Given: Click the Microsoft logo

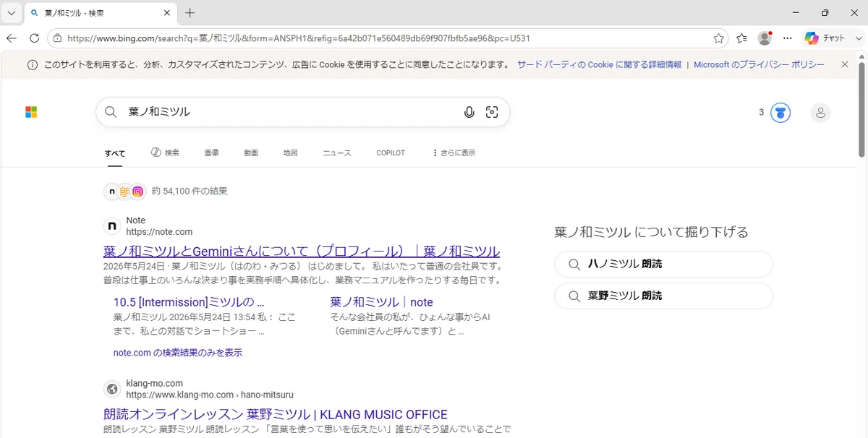Looking at the screenshot, I should (31, 112).
